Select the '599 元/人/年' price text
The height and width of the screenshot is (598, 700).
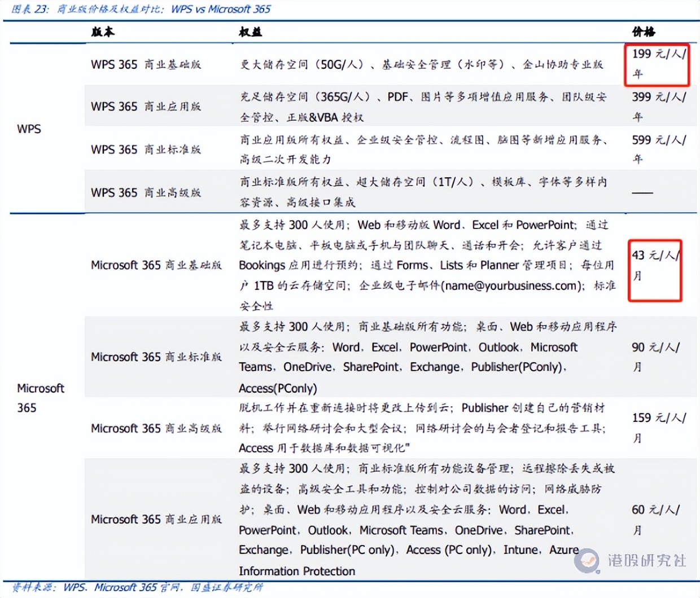659,149
